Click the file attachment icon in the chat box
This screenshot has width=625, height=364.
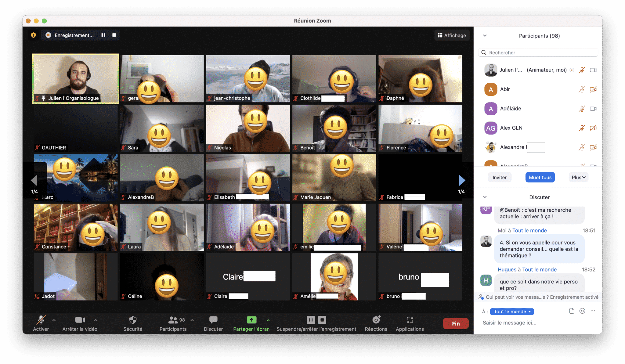[572, 311]
